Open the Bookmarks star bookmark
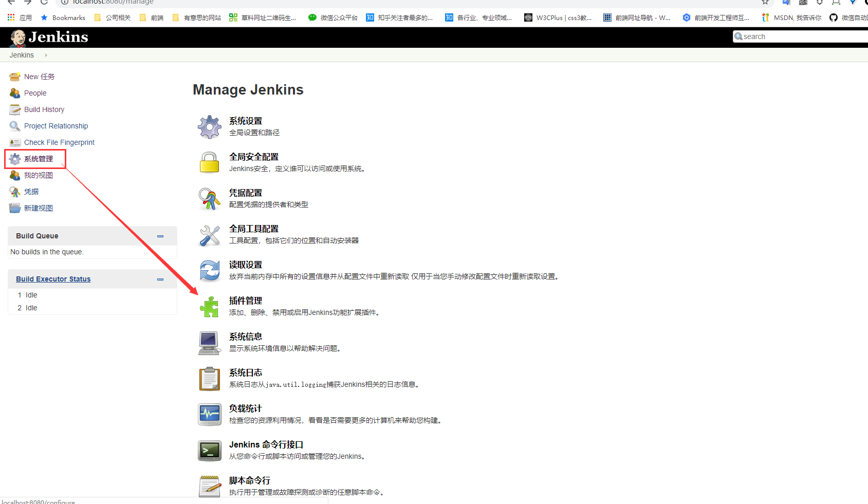Image resolution: width=868 pixels, height=504 pixels. tap(63, 17)
